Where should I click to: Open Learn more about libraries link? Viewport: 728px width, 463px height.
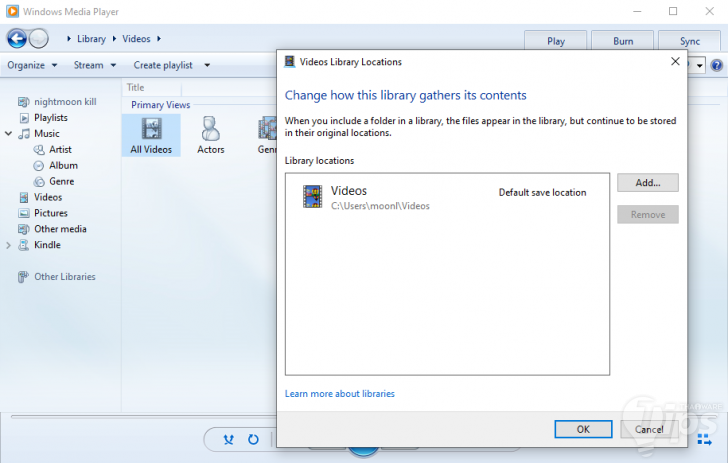(x=340, y=393)
